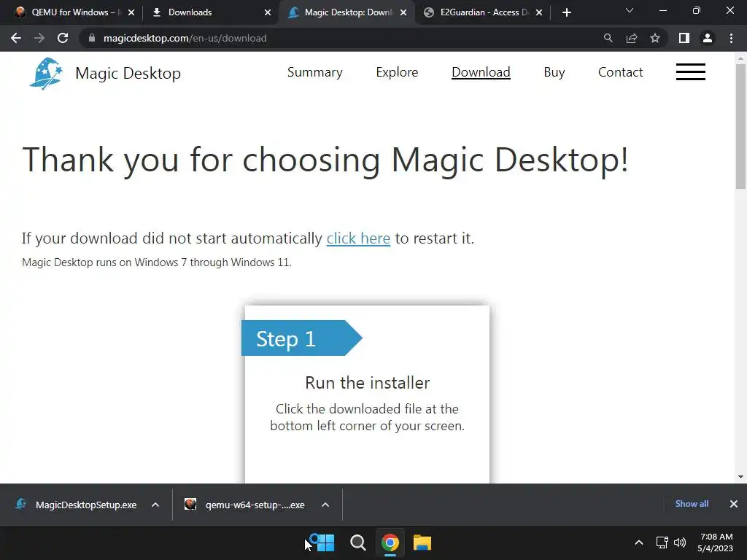
Task: Click the browser forward arrow
Action: [39, 38]
